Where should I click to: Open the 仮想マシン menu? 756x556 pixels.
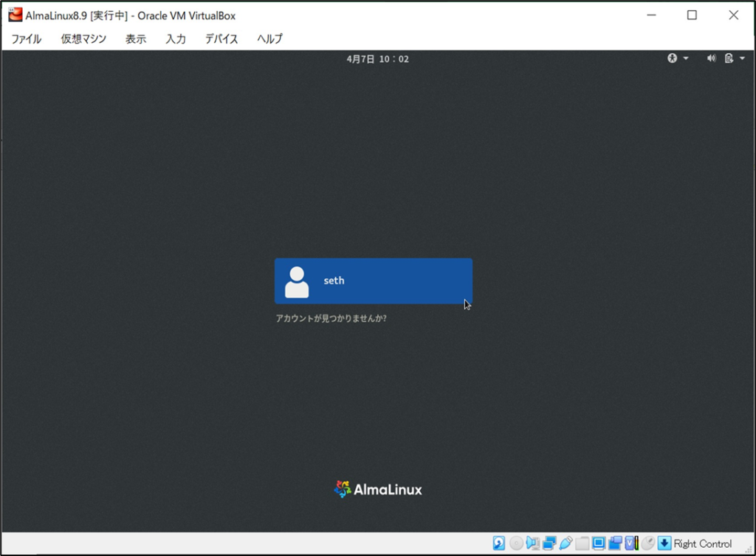pos(83,38)
